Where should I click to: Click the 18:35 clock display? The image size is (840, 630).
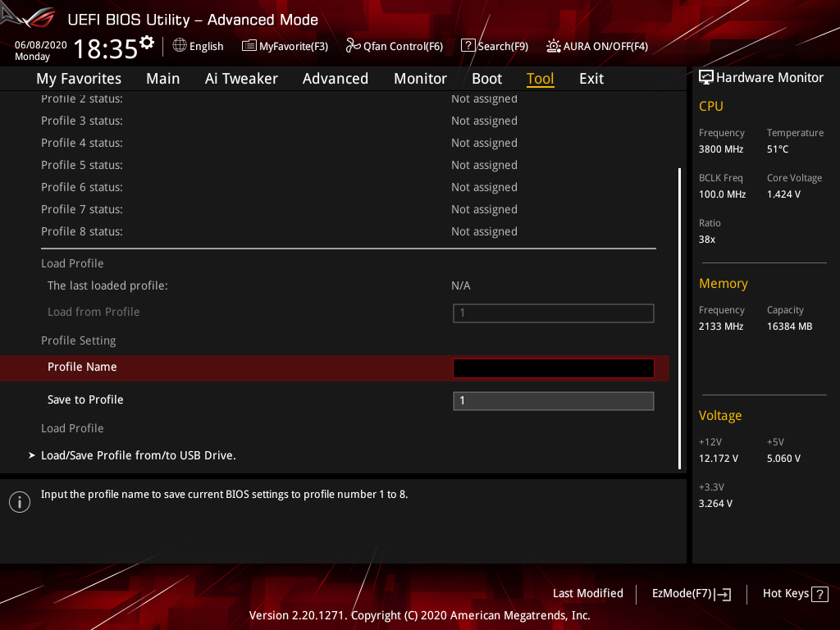[x=106, y=48]
